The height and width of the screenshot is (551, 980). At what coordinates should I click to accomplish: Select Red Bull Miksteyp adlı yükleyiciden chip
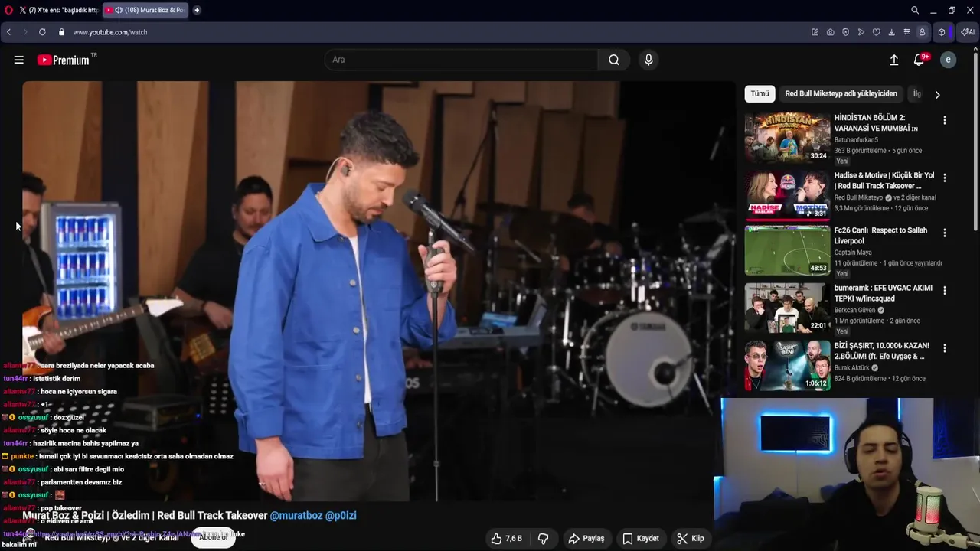pos(841,93)
